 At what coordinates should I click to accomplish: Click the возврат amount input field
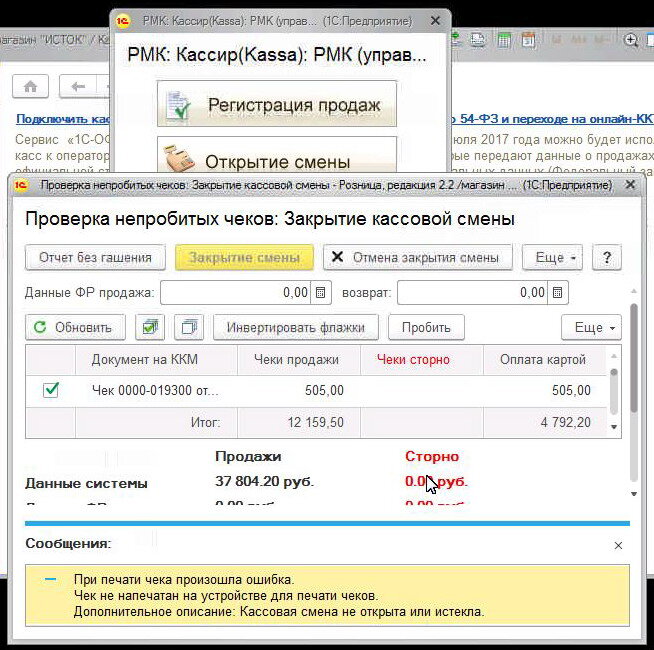pyautogui.click(x=472, y=292)
